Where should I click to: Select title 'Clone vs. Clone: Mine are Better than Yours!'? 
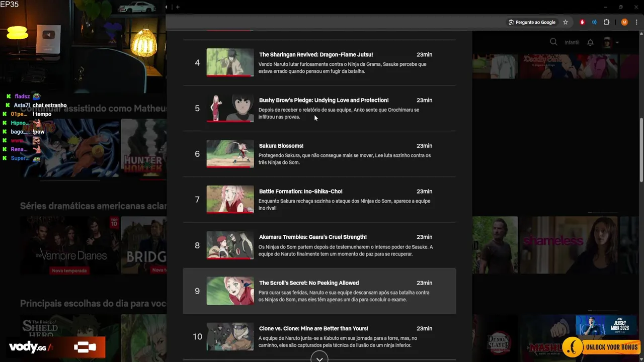point(313,329)
